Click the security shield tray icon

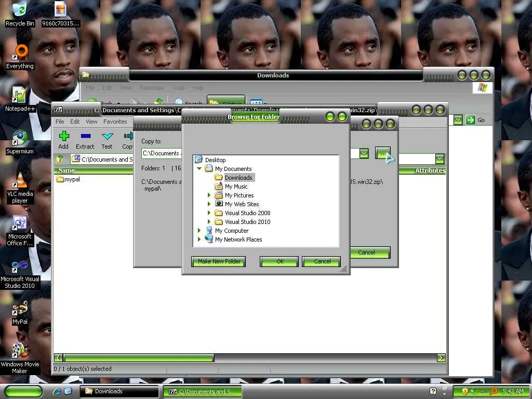click(465, 391)
